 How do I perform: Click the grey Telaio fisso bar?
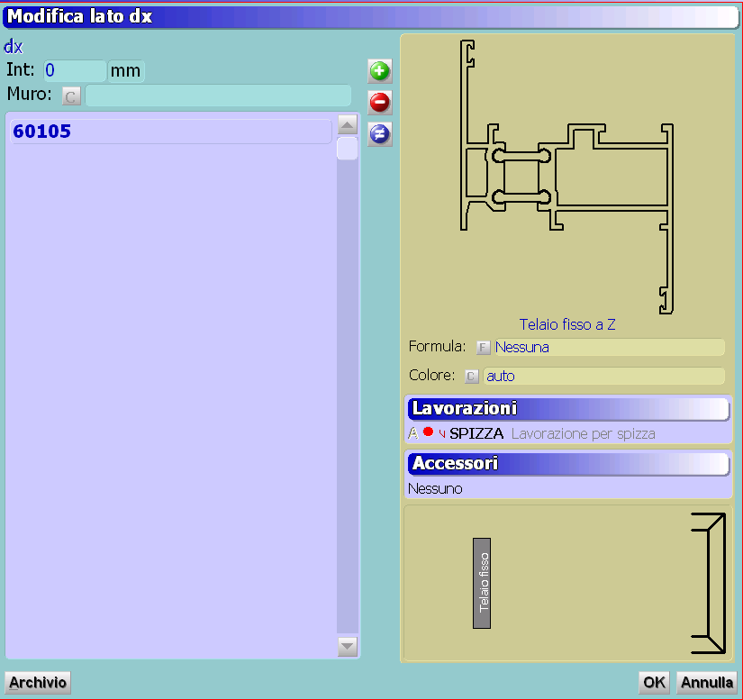pyautogui.click(x=482, y=584)
